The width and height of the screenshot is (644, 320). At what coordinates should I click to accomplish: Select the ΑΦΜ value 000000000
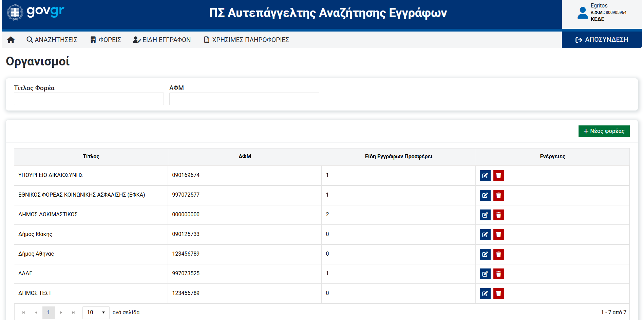tap(186, 215)
